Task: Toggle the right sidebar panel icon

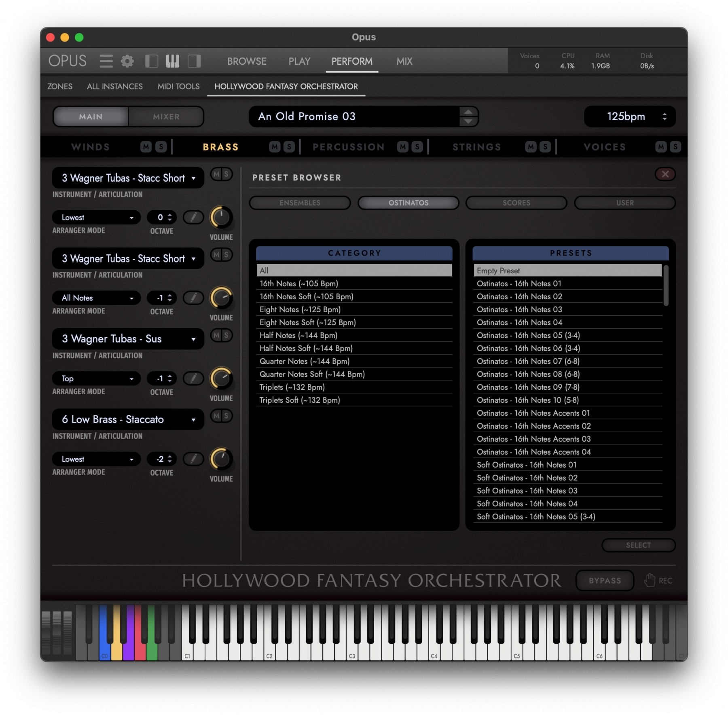Action: point(194,61)
